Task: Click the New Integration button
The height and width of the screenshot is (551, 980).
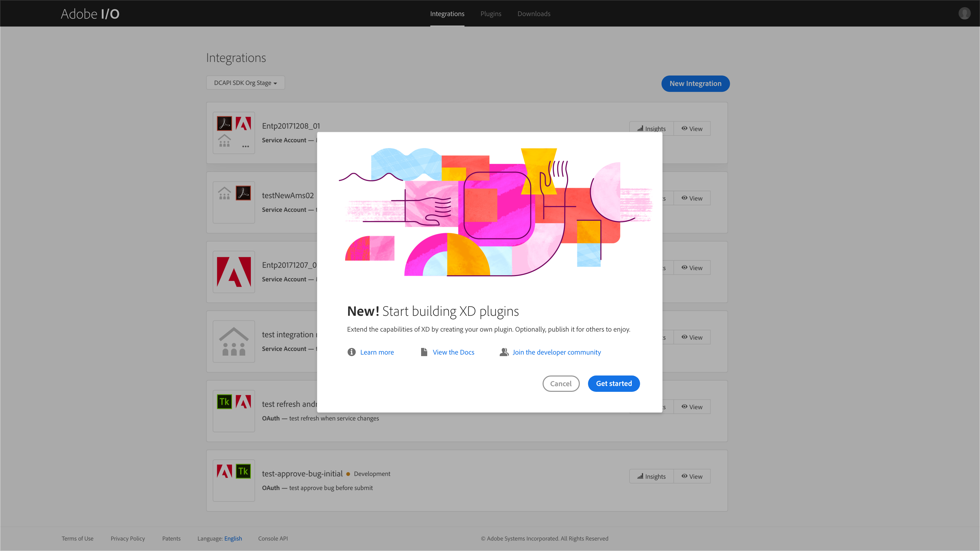Action: coord(695,83)
